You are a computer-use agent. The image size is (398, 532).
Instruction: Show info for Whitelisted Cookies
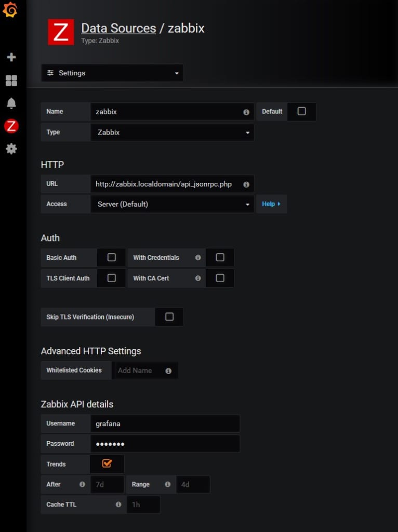[x=168, y=371]
